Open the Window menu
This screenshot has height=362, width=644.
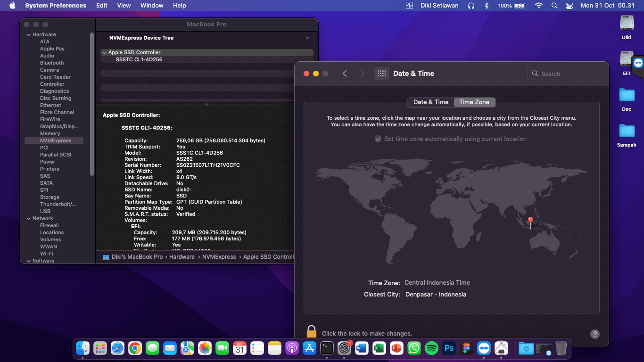click(152, 6)
